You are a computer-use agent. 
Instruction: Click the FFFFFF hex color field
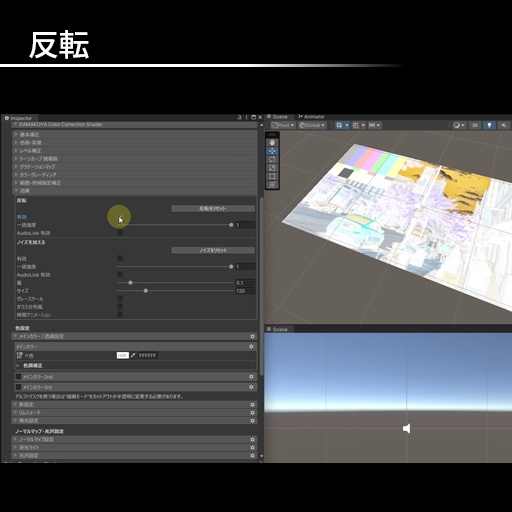point(147,356)
